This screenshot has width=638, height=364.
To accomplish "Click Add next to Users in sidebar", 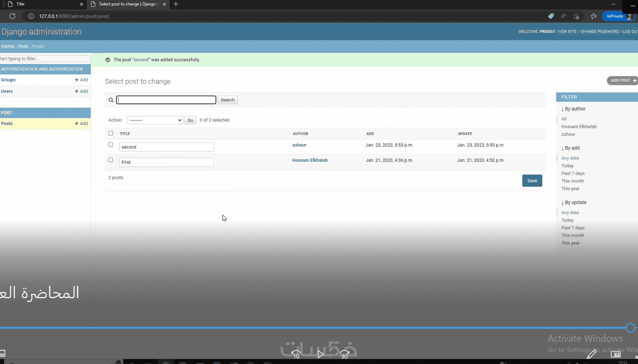I will pos(81,91).
